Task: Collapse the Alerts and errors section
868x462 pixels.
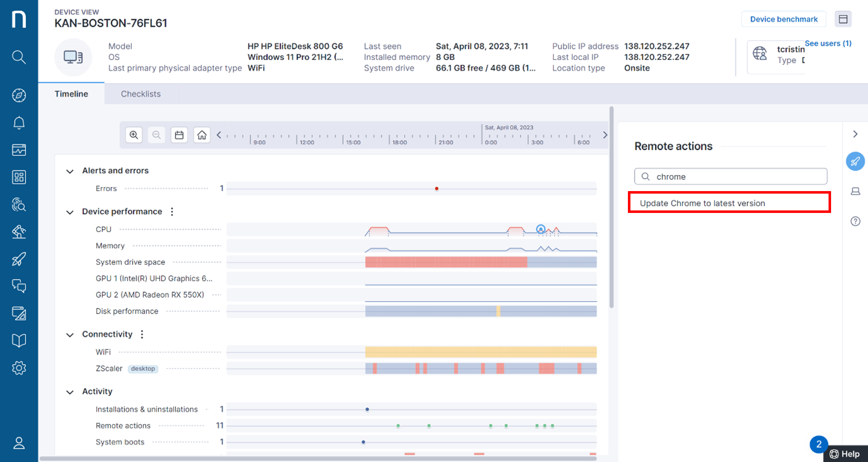Action: [x=70, y=171]
